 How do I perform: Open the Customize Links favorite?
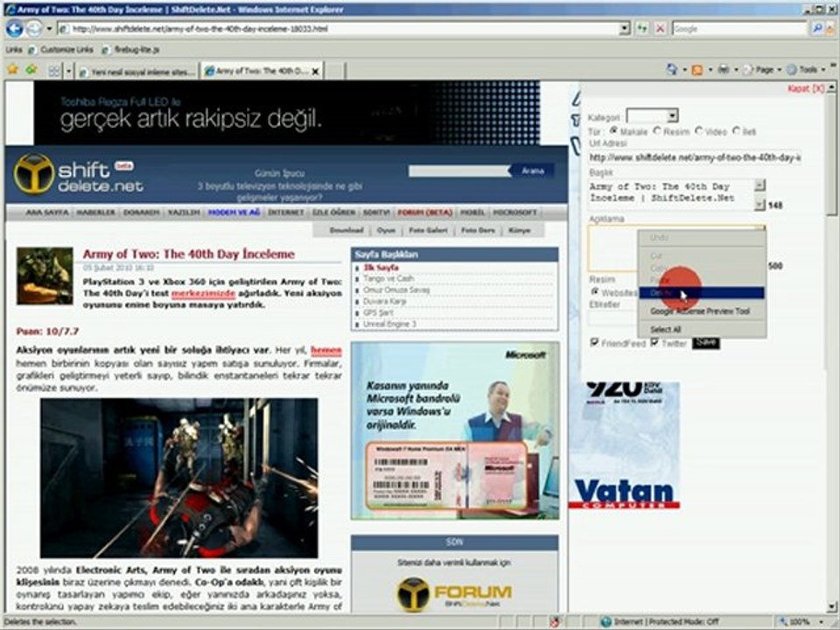61,50
